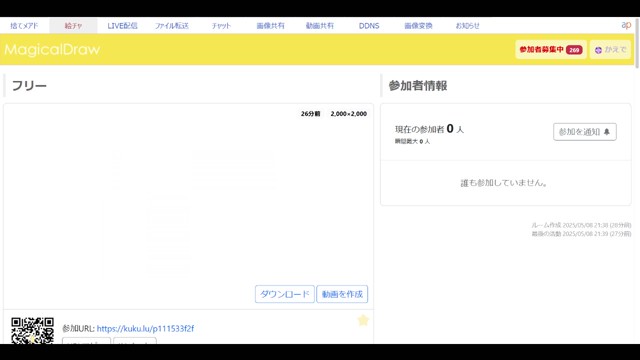The width and height of the screenshot is (640, 360).
Task: Open the かえで user button
Action: 610,50
